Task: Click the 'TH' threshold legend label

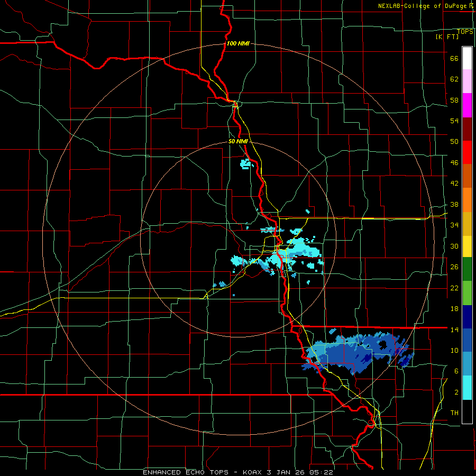Action: click(x=454, y=413)
